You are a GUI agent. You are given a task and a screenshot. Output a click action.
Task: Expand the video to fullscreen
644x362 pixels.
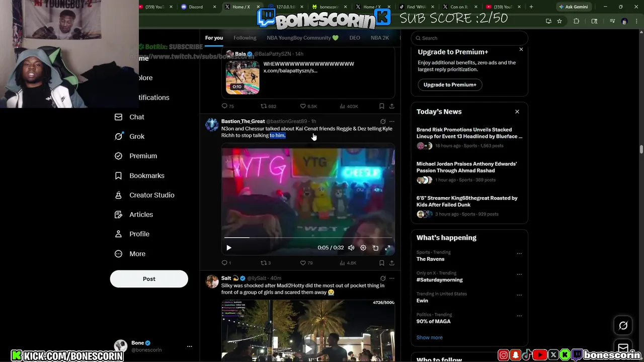coord(387,248)
